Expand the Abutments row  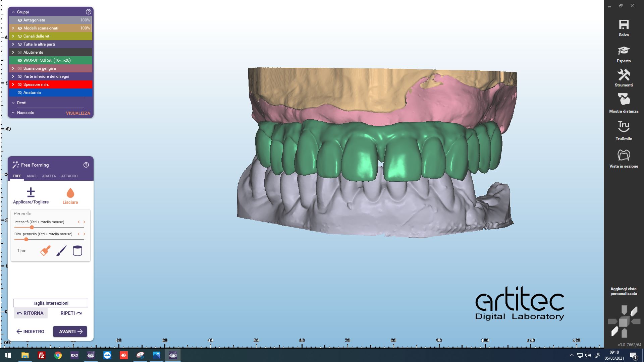coord(13,52)
